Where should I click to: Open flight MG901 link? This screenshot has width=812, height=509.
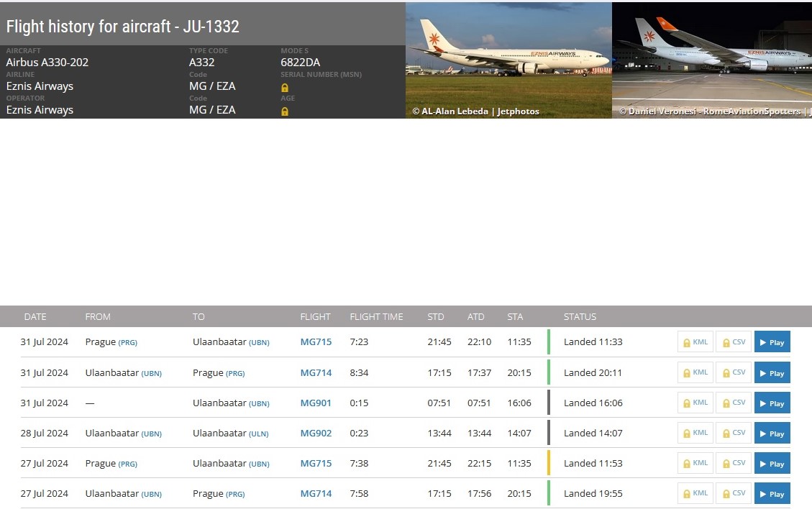(316, 403)
